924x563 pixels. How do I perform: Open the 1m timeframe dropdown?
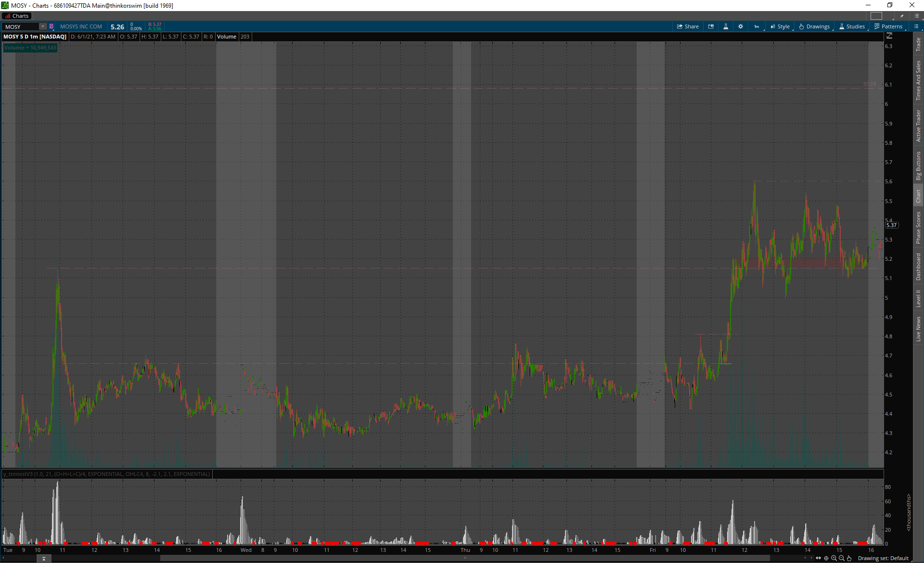click(757, 26)
